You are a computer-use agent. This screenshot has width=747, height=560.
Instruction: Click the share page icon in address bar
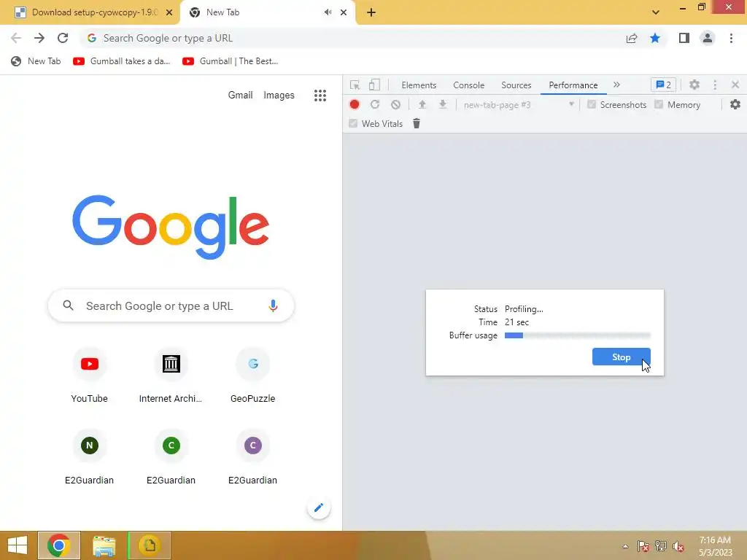coord(632,38)
